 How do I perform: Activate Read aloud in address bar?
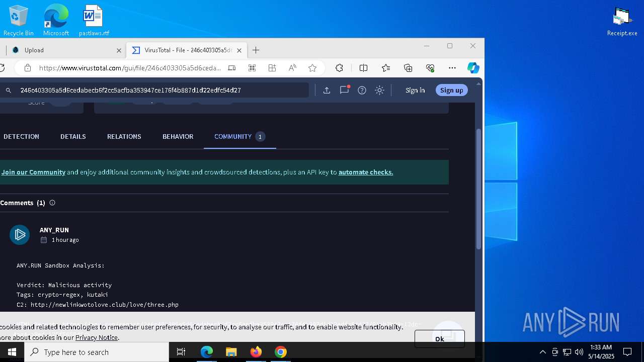(x=292, y=68)
